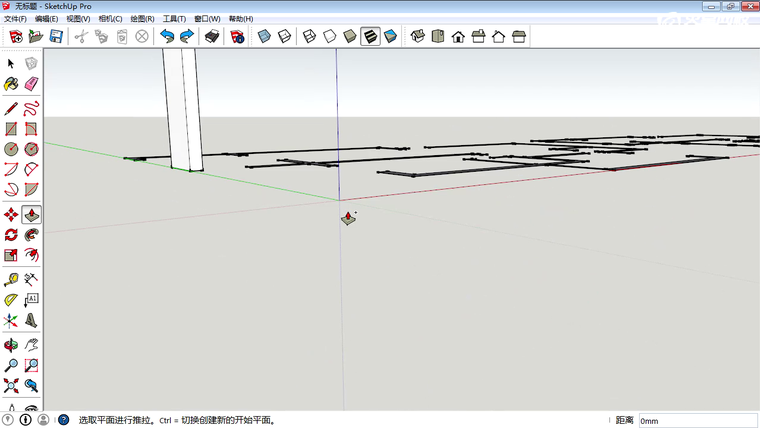The width and height of the screenshot is (760, 428).
Task: Click the 距离 measurement input box
Action: (x=697, y=421)
